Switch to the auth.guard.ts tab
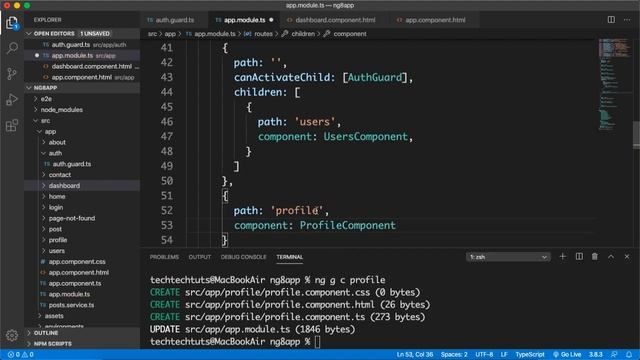This screenshot has width=640, height=360. coord(175,20)
